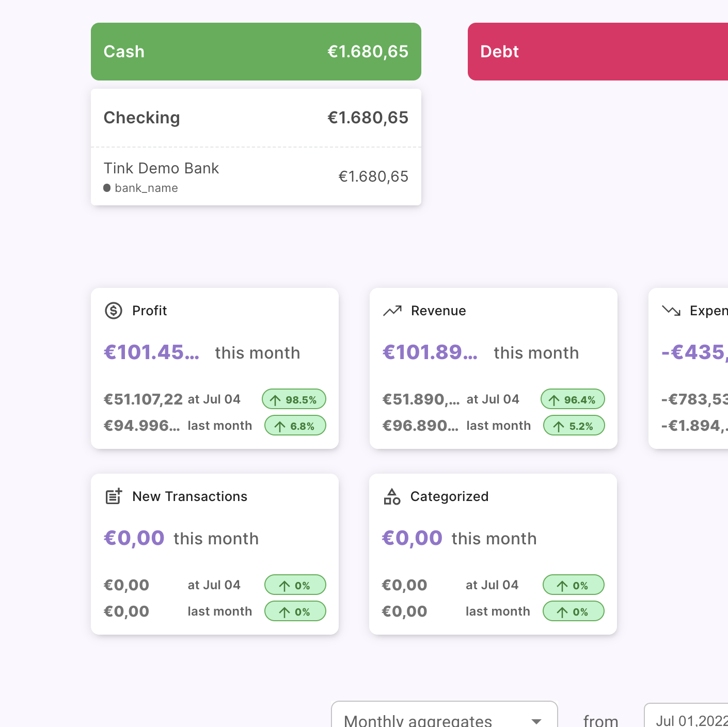Expand the Debt accounts header
The height and width of the screenshot is (727, 728).
click(x=598, y=52)
